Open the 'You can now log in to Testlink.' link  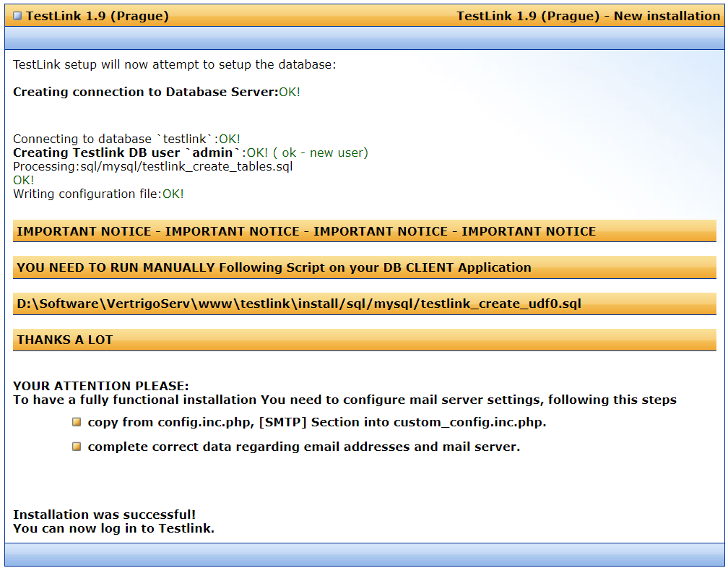[114, 528]
